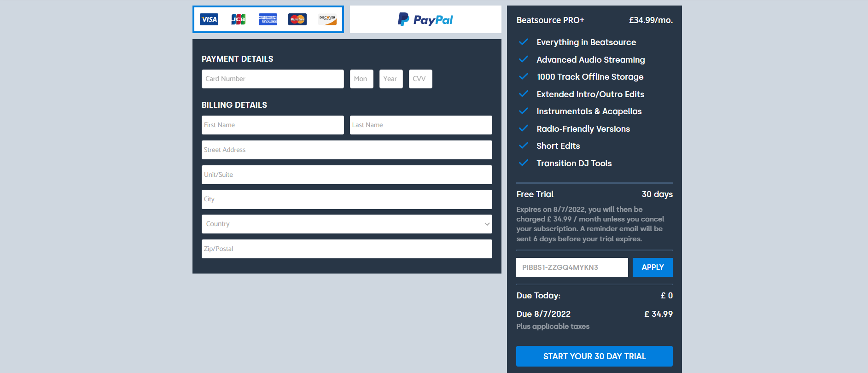
Task: Click the checkmark beside Transition DJ Tools
Action: click(x=524, y=163)
